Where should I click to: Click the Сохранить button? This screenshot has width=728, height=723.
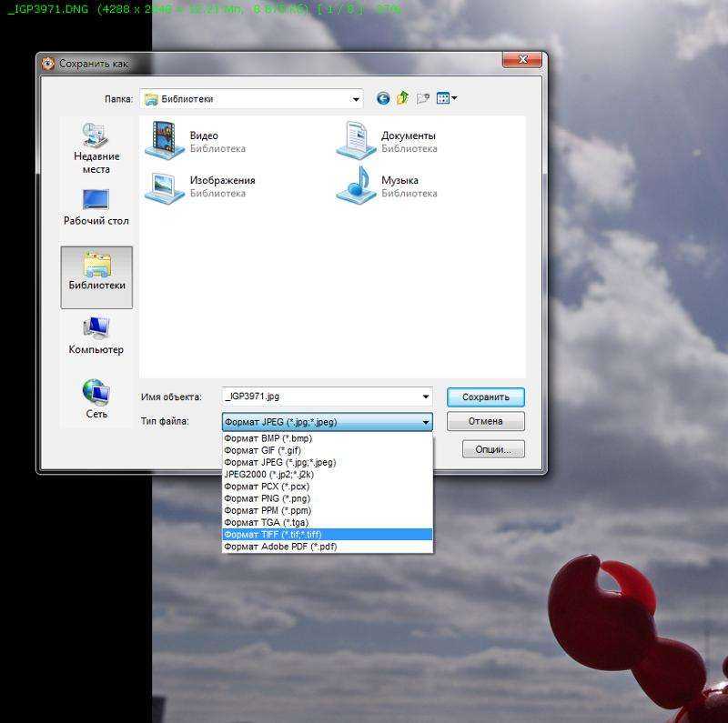[x=486, y=397]
